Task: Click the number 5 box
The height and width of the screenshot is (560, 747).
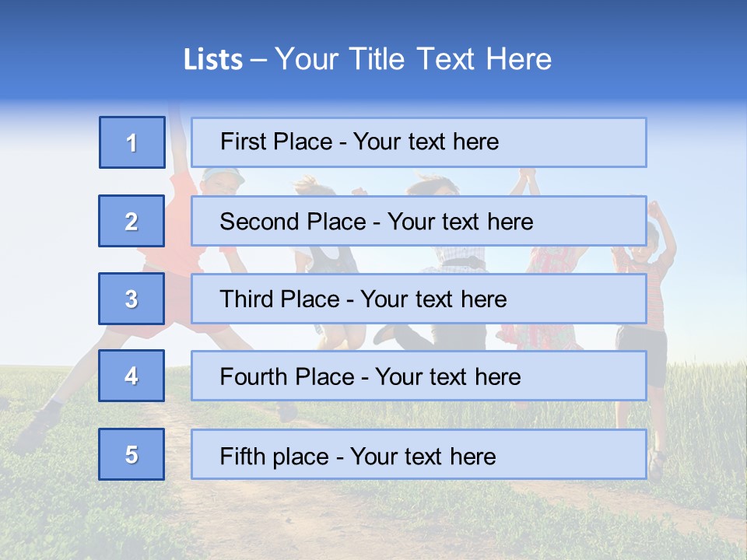Action: click(x=132, y=454)
